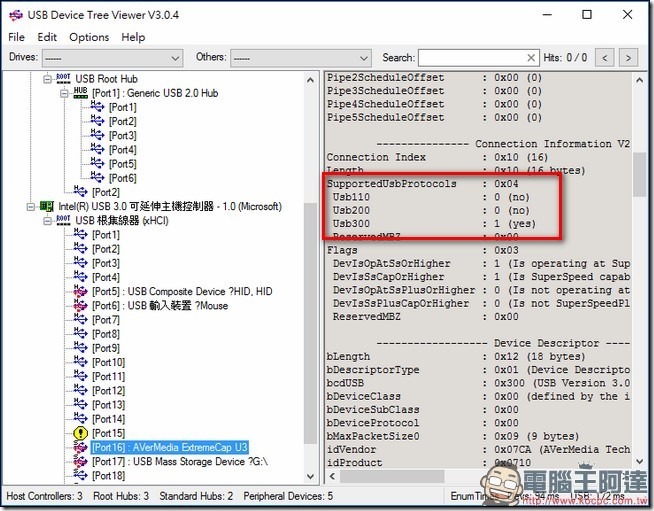Viewport: 654px width, 511px height.
Task: Click the idVendor 0x07CA line
Action: tap(478, 450)
